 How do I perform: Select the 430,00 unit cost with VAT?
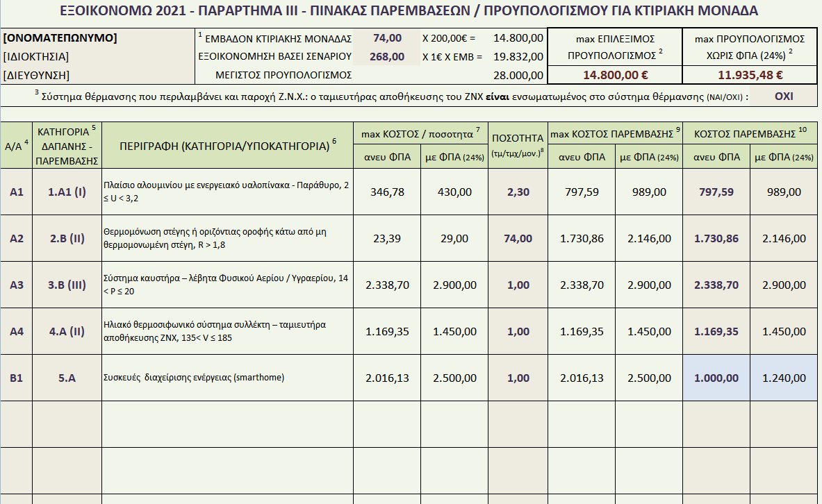point(454,192)
